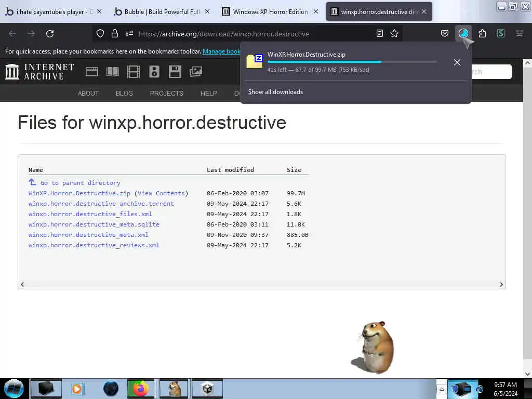Click Show all downloads
532x399 pixels.
point(275,92)
